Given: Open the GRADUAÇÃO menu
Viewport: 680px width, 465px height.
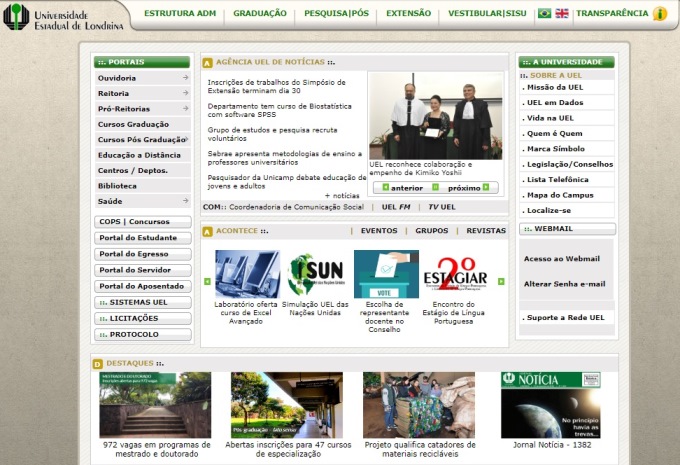Looking at the screenshot, I should [260, 13].
